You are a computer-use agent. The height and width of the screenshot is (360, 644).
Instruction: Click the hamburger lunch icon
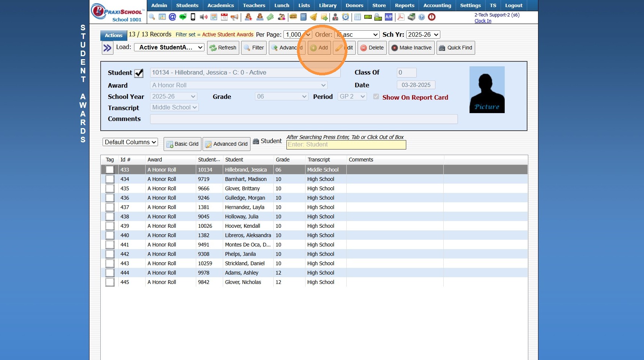[x=293, y=17]
